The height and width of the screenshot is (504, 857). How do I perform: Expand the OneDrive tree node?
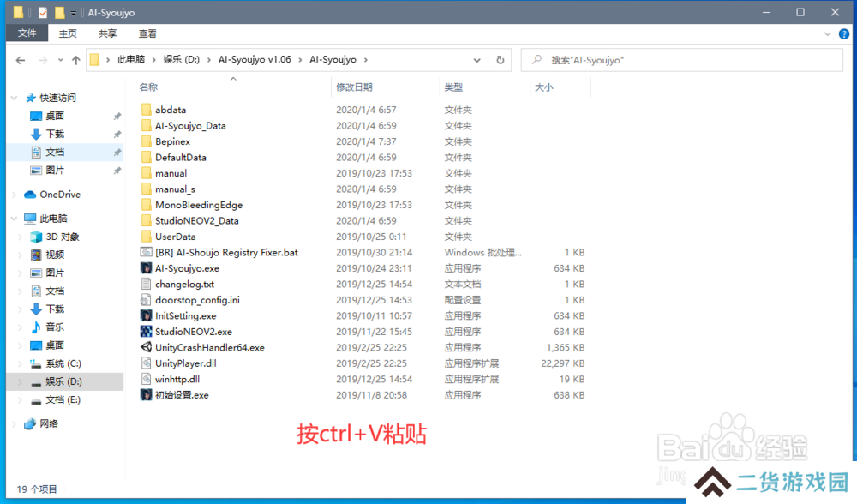tap(15, 195)
